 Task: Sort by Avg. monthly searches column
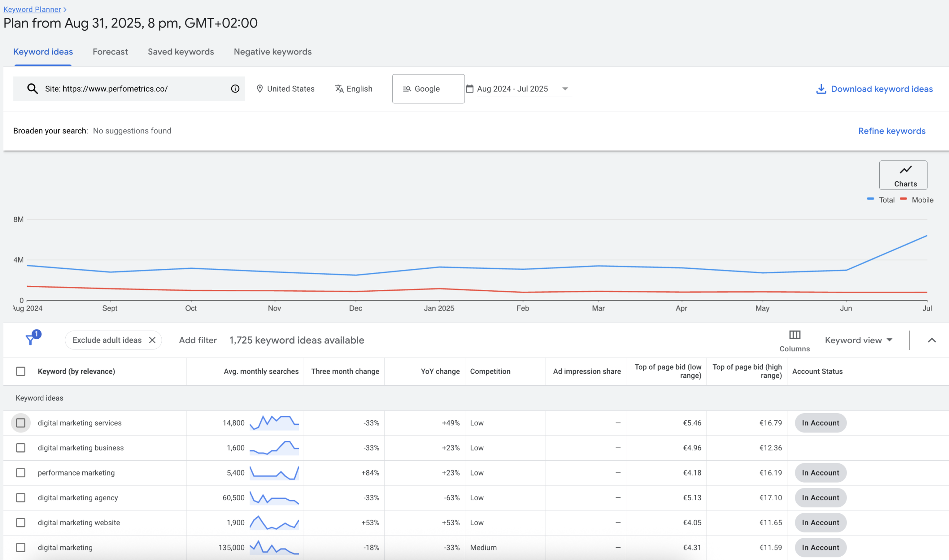pos(261,371)
